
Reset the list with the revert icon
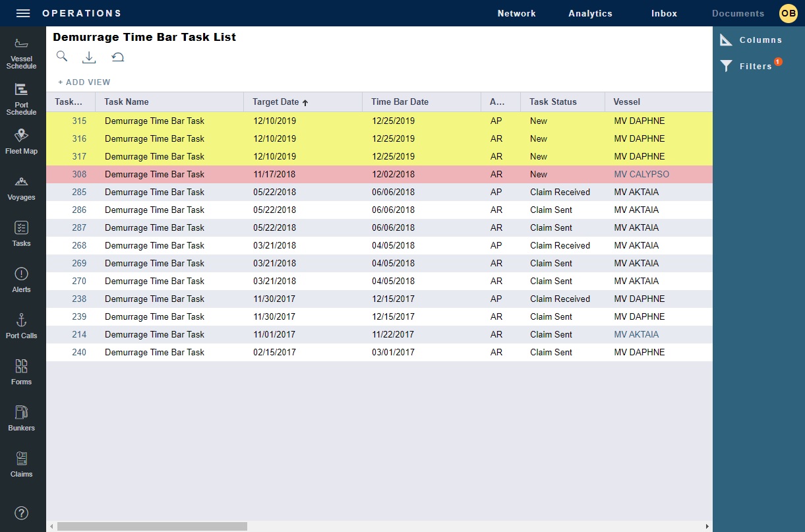(117, 57)
